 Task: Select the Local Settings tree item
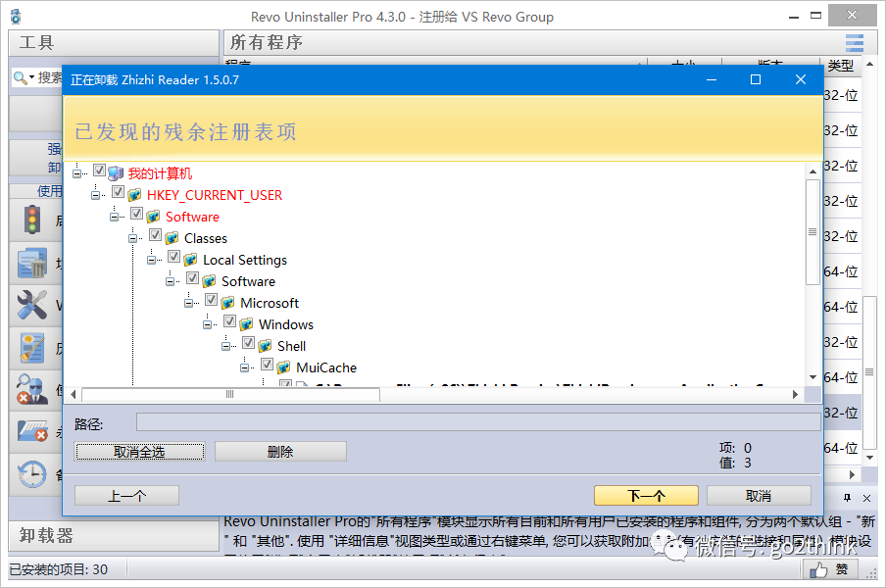245,260
